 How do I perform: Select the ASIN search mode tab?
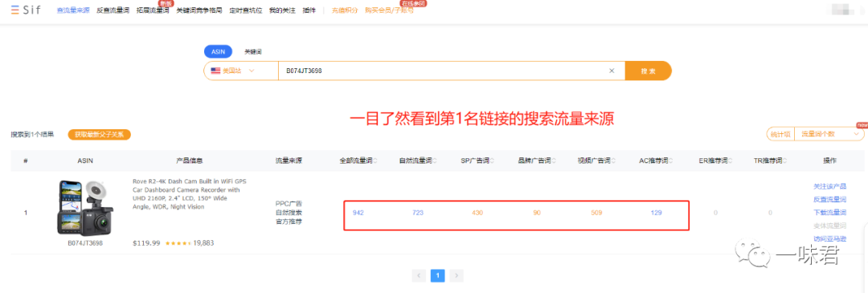218,51
